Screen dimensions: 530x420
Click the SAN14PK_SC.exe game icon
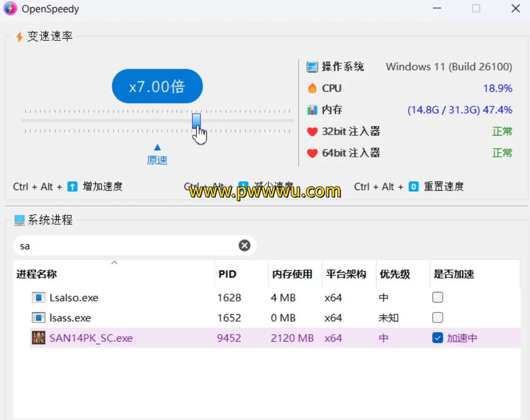click(x=39, y=338)
